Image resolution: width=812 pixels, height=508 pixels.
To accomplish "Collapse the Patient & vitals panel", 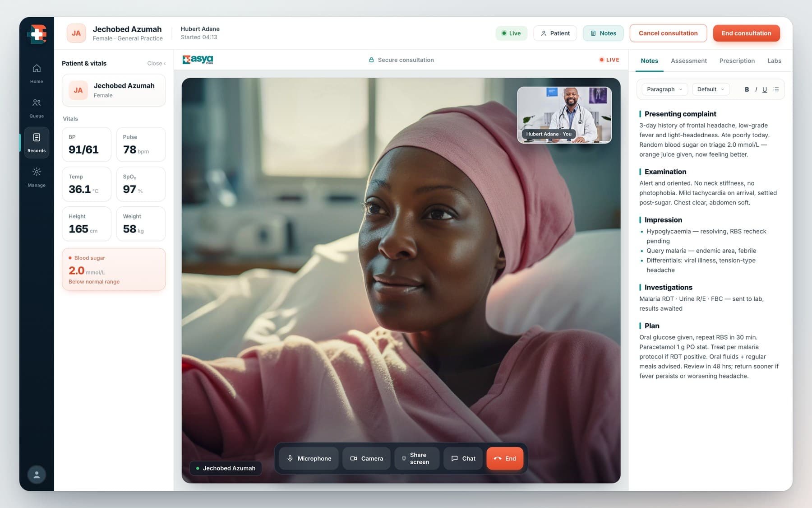I will click(157, 64).
